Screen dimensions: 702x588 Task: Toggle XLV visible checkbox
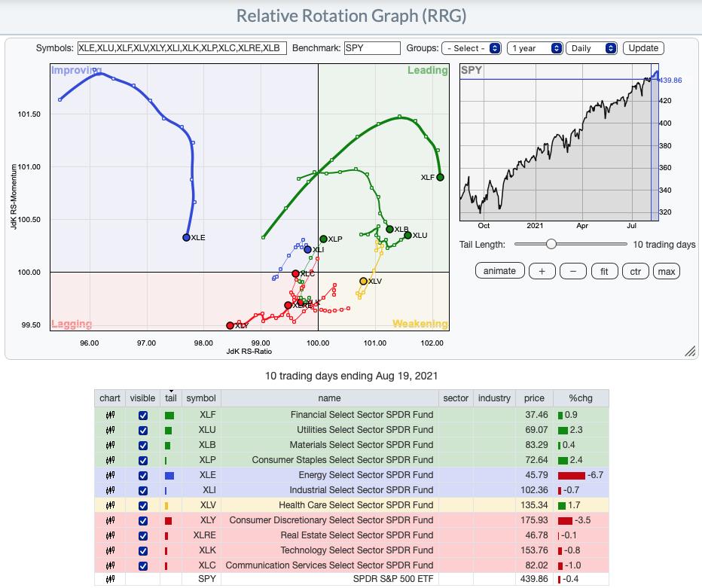coord(143,506)
